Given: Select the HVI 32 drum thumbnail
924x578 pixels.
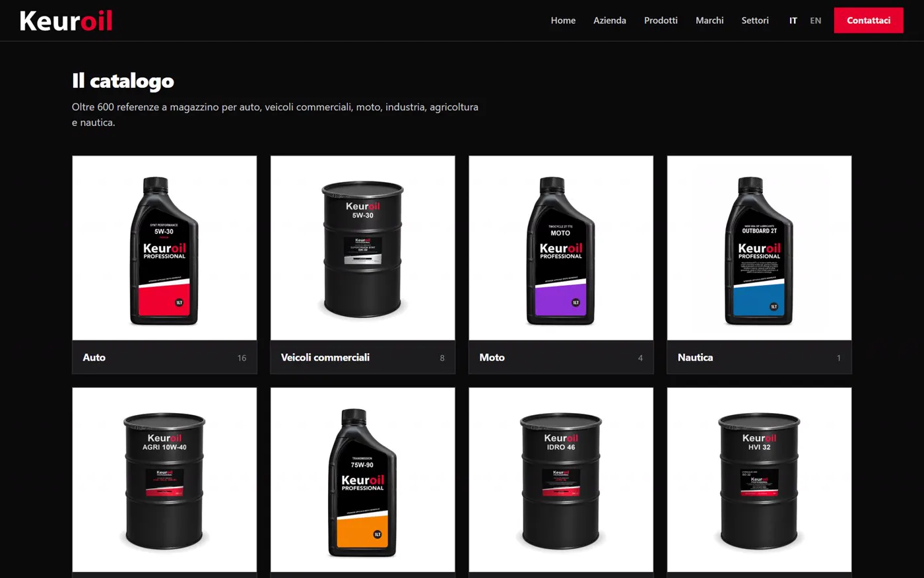Looking at the screenshot, I should 759,480.
